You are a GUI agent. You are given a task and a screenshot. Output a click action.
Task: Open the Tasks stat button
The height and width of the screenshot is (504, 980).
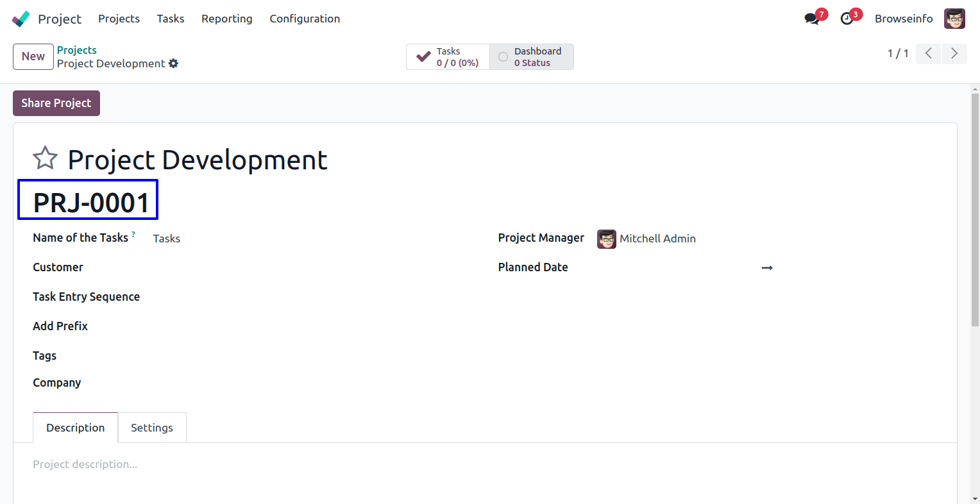[x=448, y=56]
